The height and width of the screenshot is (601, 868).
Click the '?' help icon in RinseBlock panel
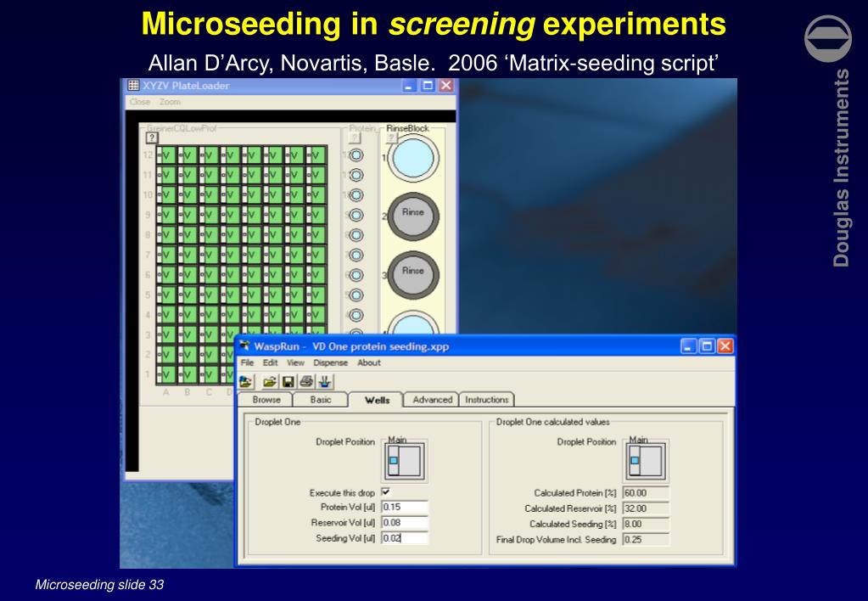391,138
